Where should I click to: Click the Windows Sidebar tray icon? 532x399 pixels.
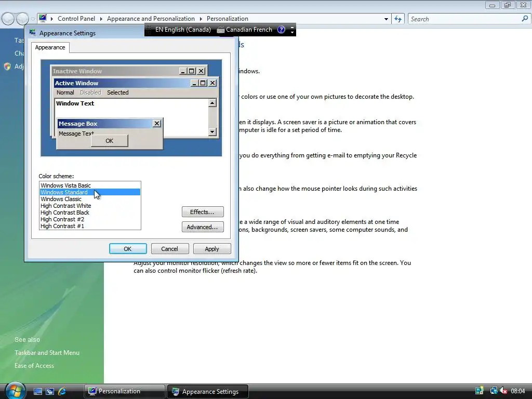pos(480,391)
